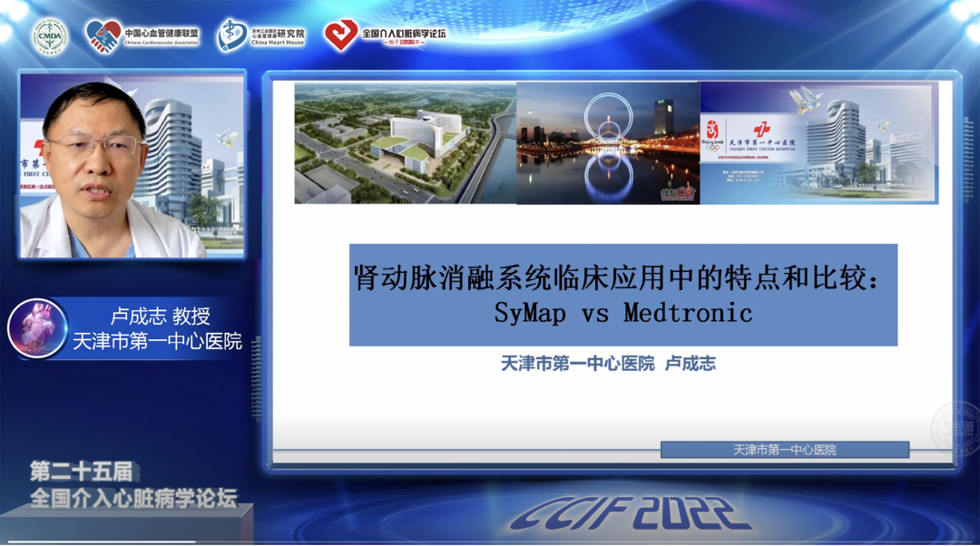The image size is (980, 546).
Task: Click the Tianjin First Center Hospital banner image
Action: tap(818, 143)
